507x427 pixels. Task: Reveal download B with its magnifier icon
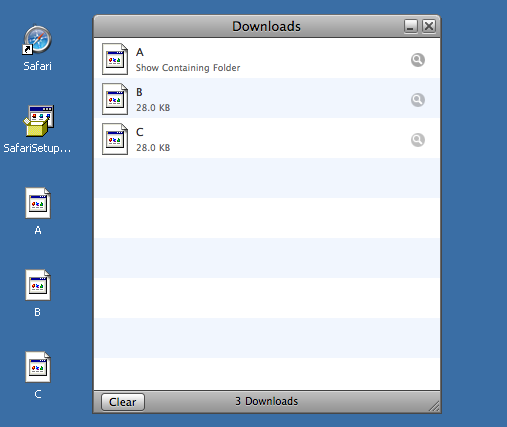coord(417,100)
